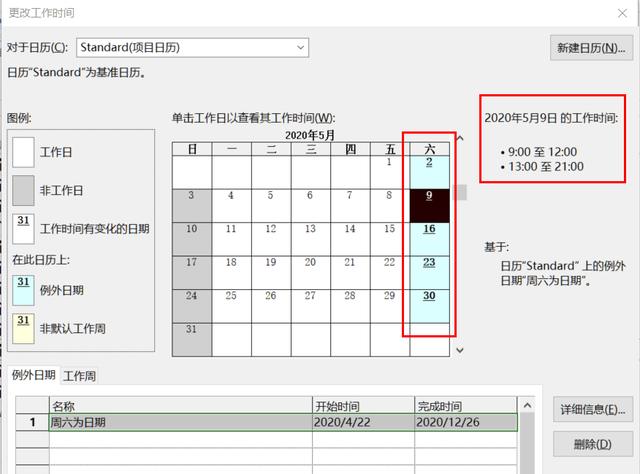The image size is (640, 474).
Task: Select May 30 exception day
Action: click(x=429, y=306)
